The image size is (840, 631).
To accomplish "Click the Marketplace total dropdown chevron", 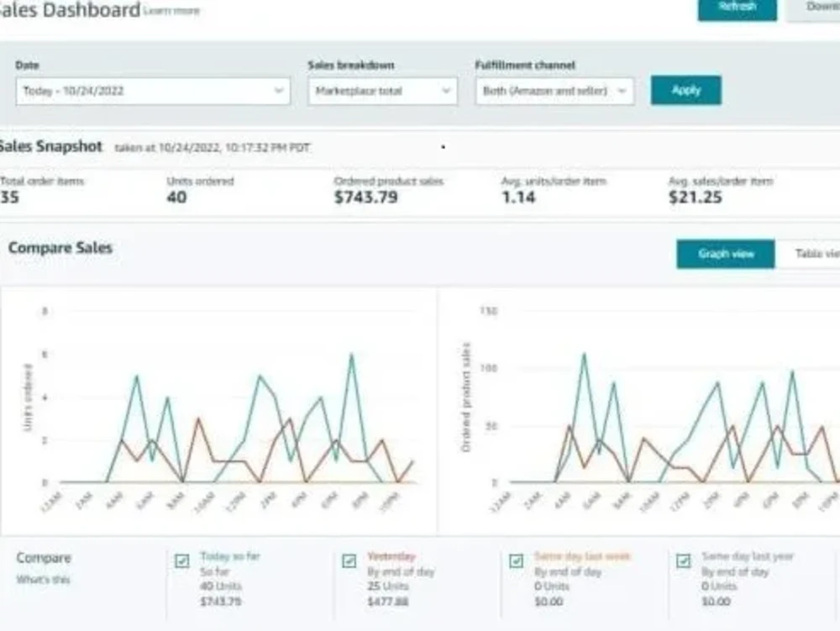I will tap(446, 91).
